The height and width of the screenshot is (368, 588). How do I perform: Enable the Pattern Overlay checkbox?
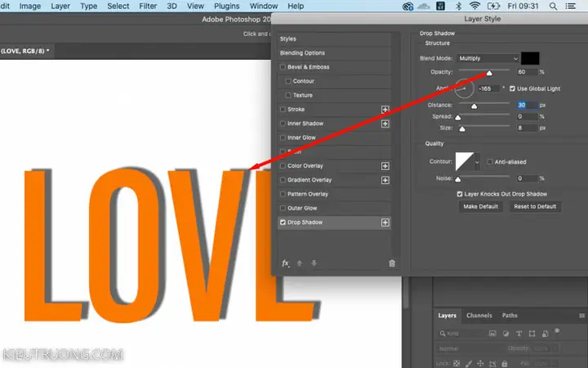coord(283,194)
